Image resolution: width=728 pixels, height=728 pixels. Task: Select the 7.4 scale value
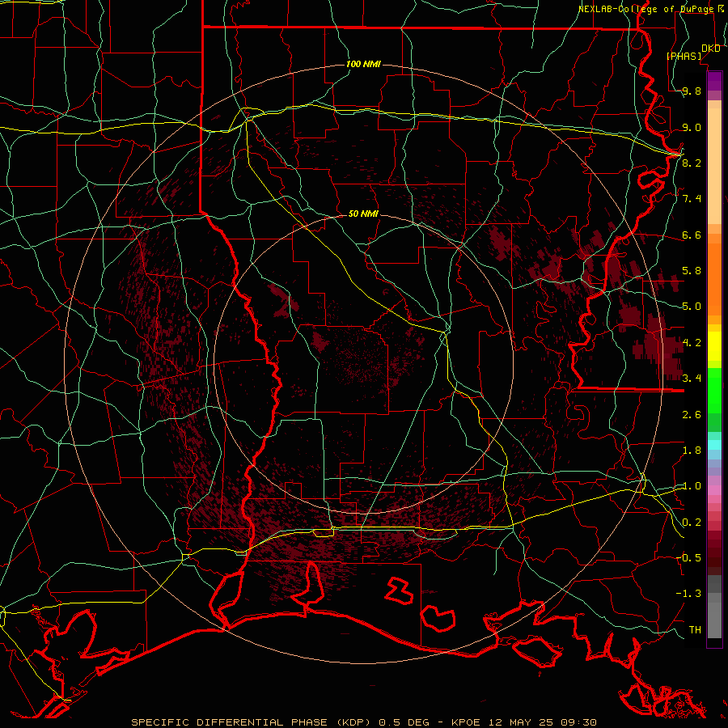tap(692, 199)
